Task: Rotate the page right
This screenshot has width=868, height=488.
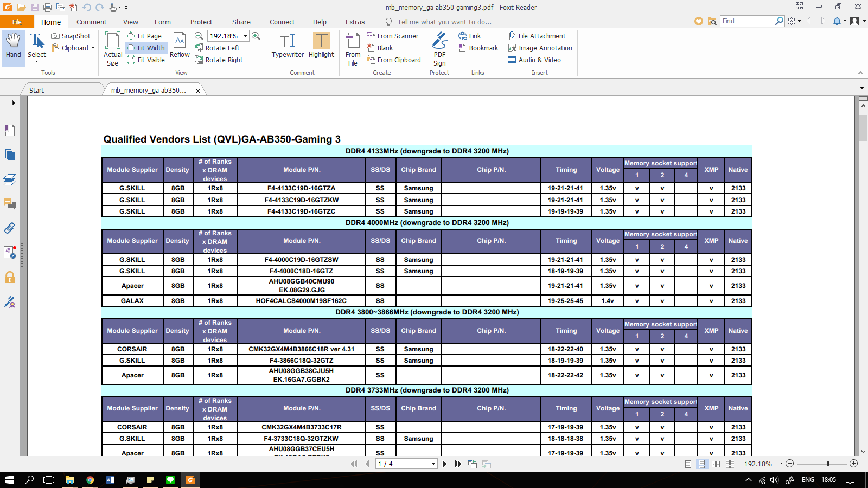Action: pos(219,60)
